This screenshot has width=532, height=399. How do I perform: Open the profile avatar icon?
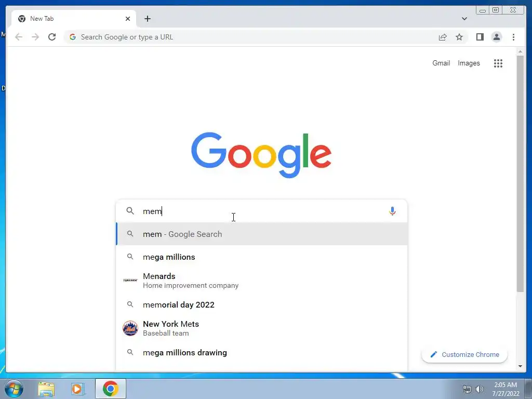coord(496,37)
